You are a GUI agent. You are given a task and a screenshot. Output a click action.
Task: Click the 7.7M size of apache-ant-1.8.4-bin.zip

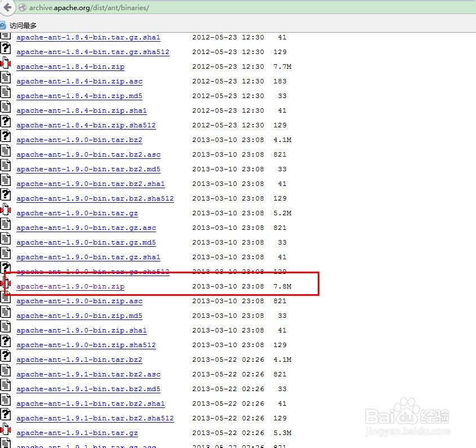[282, 66]
